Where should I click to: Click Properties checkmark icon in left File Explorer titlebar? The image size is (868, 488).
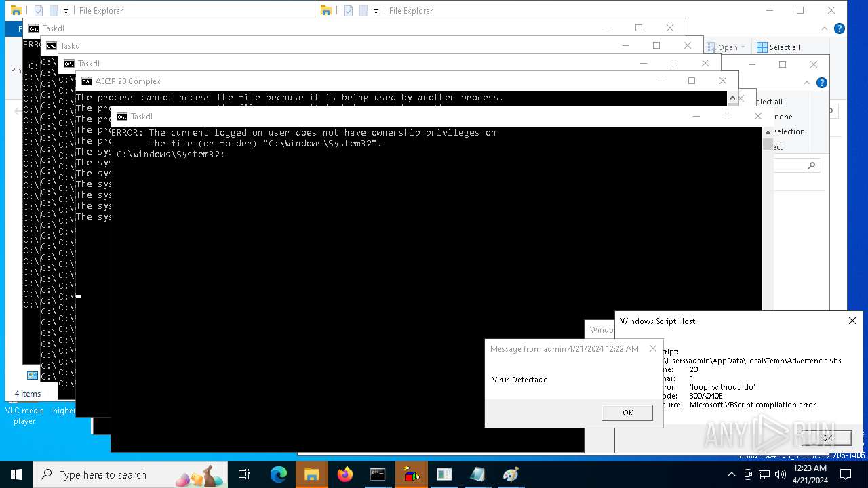click(x=39, y=11)
